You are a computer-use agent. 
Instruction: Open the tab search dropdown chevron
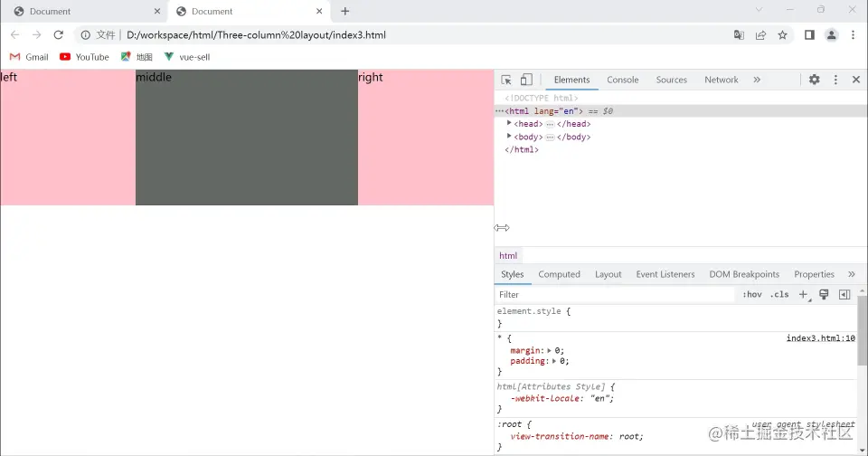(x=759, y=9)
